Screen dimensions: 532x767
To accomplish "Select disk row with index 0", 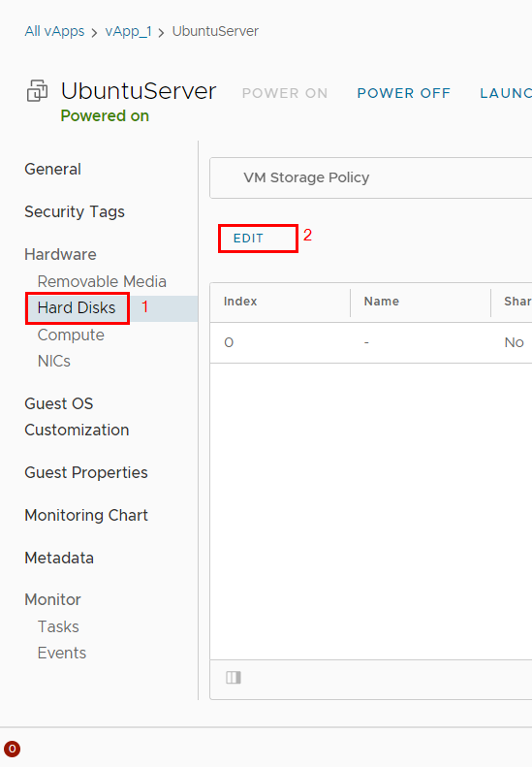I will pos(370,342).
